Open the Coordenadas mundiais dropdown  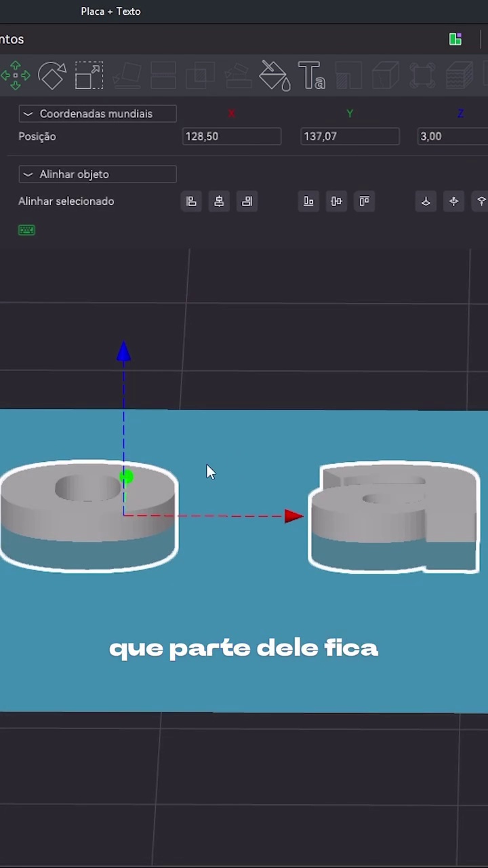(x=98, y=114)
